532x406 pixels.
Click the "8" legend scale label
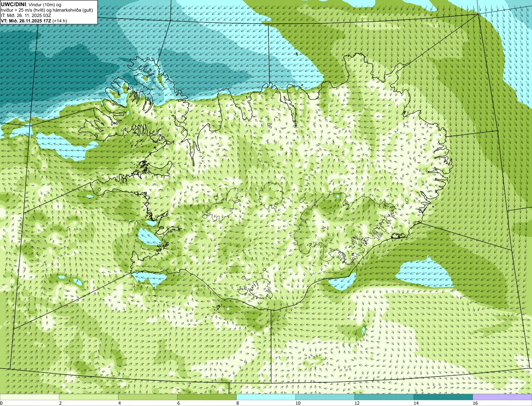pos(238,403)
